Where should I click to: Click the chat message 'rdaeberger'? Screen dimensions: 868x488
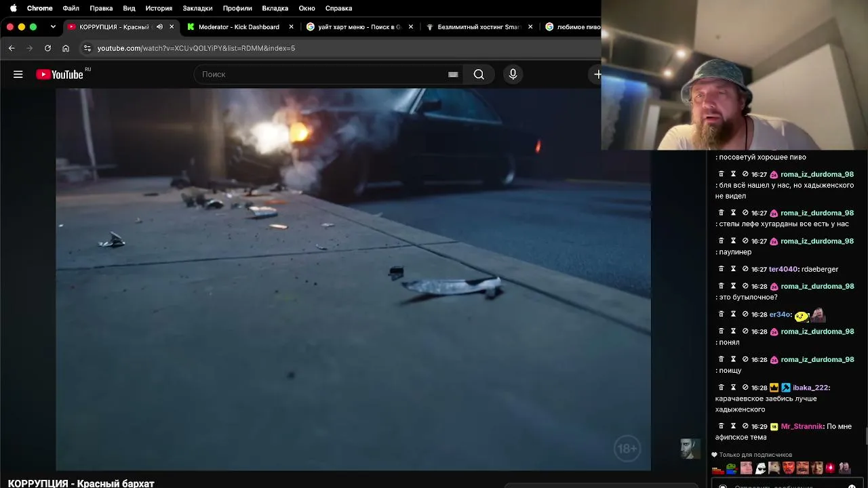click(x=819, y=269)
